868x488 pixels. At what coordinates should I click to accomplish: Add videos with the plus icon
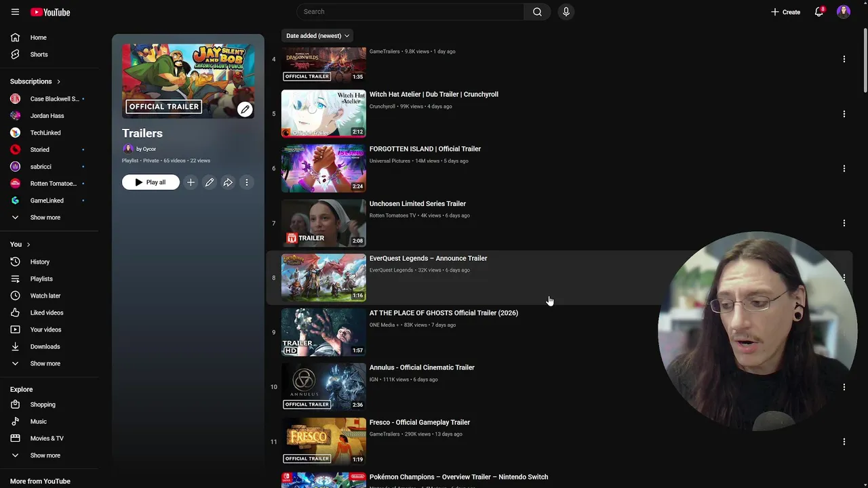191,182
